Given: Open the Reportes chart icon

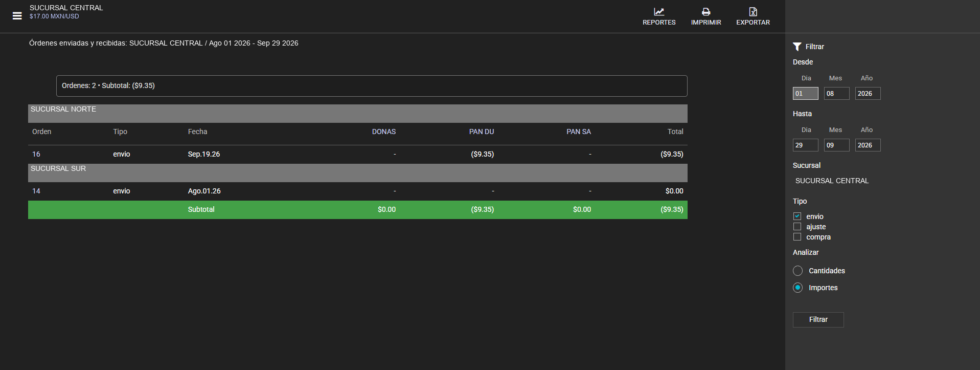Looking at the screenshot, I should point(659,12).
